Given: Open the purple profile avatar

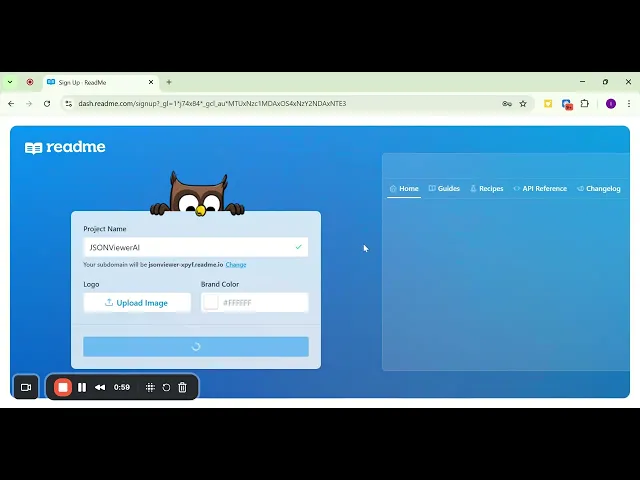Looking at the screenshot, I should coord(611,104).
